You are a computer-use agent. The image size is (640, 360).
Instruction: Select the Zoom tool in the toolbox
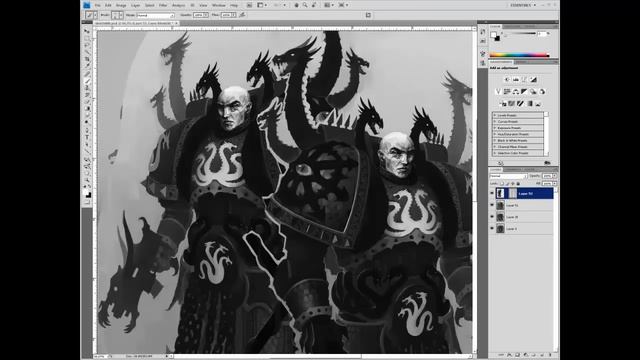[x=87, y=180]
